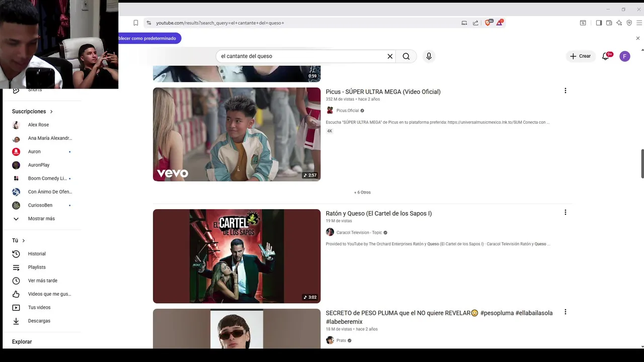Screen dimensions: 644x362
Task: Open the Picus SÚPER ULTRA MEGA video thumbnail
Action: point(236,134)
